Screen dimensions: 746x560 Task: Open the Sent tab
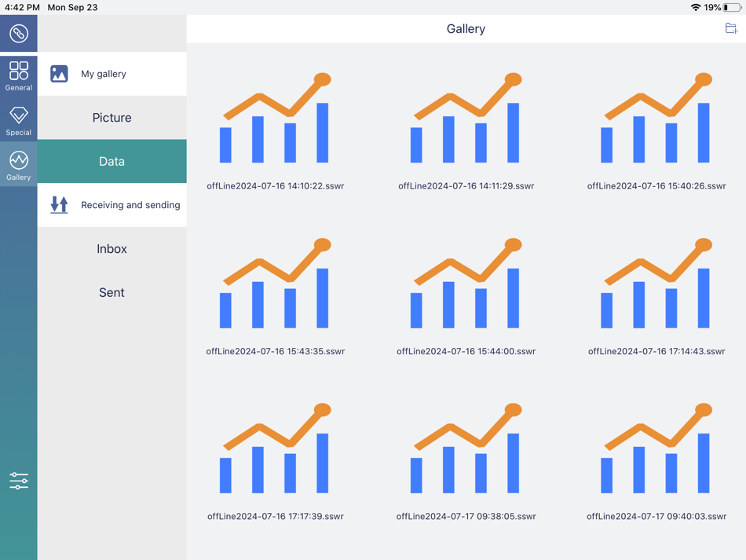point(112,293)
